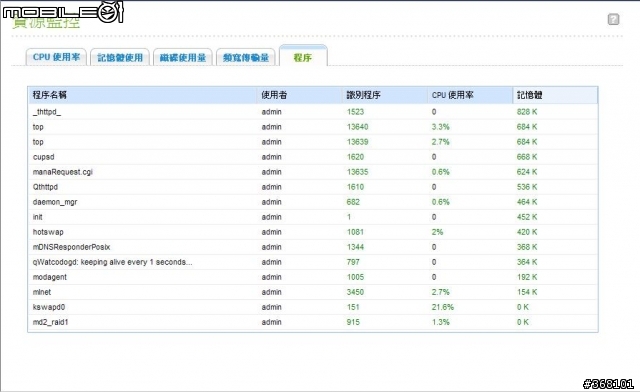Viewport: 640px width, 392px height.
Task: Select the mDNSResponderPosix process name
Action: click(71, 247)
